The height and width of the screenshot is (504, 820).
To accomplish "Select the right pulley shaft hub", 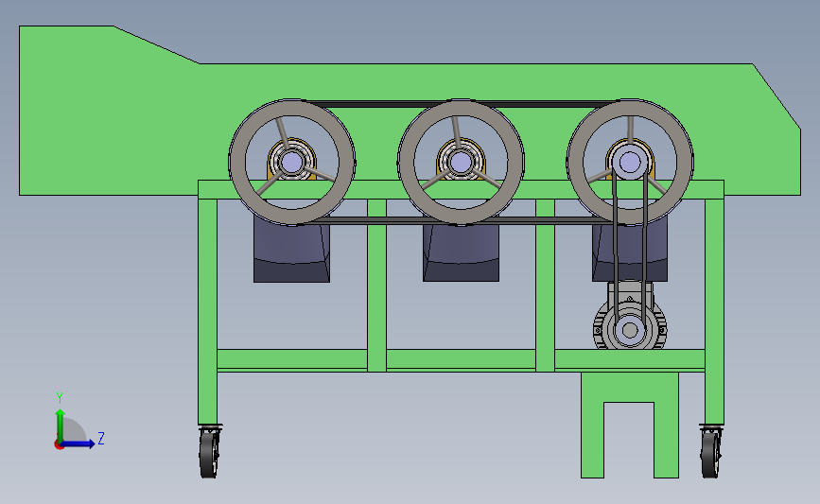I will [630, 162].
